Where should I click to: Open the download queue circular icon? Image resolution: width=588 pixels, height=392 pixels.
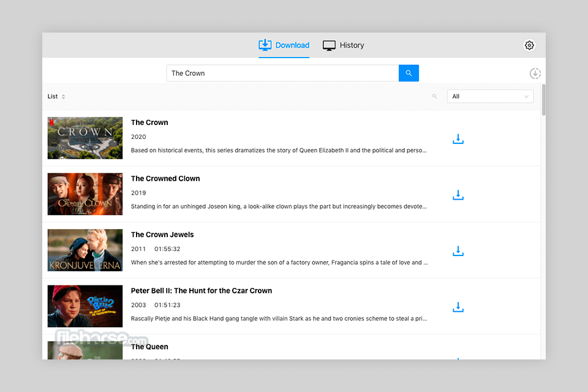[x=535, y=73]
